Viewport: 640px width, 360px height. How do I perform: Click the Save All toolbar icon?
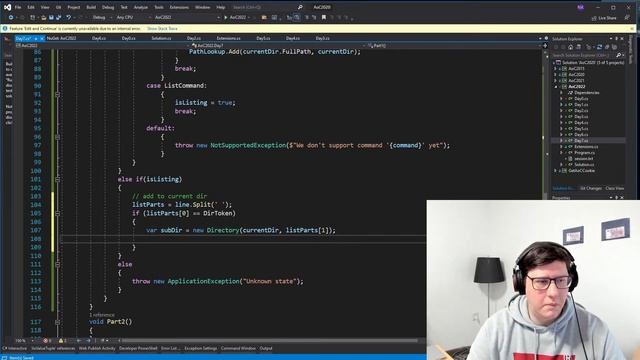coord(58,18)
